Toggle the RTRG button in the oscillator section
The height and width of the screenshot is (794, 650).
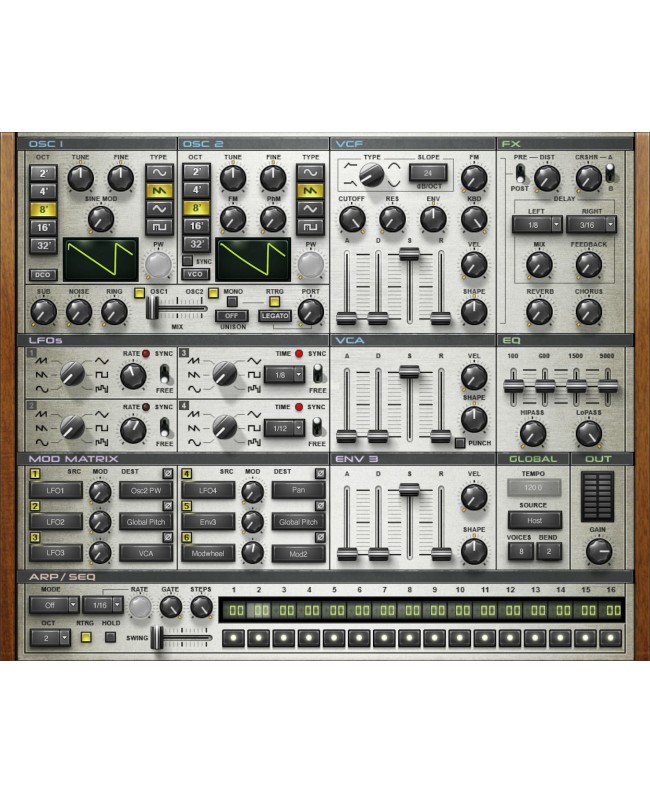pos(274,302)
